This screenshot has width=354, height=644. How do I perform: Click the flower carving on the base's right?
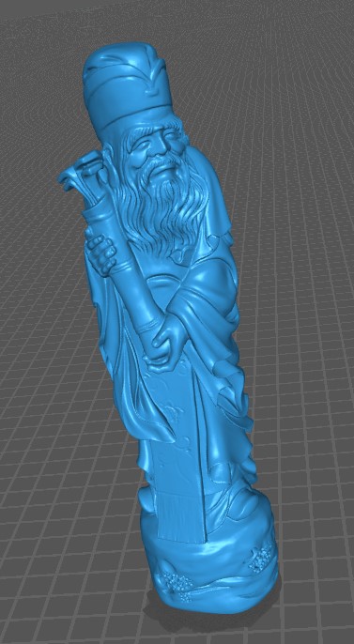[x=260, y=558]
